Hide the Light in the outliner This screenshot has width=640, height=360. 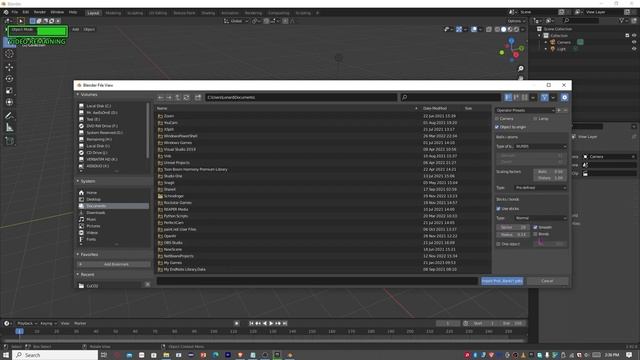pos(634,49)
